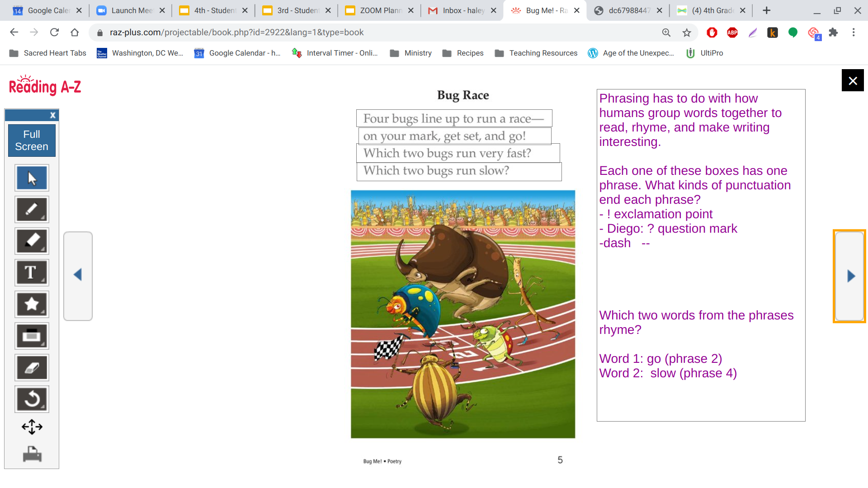
Task: Select the eraser tool
Action: (x=32, y=368)
